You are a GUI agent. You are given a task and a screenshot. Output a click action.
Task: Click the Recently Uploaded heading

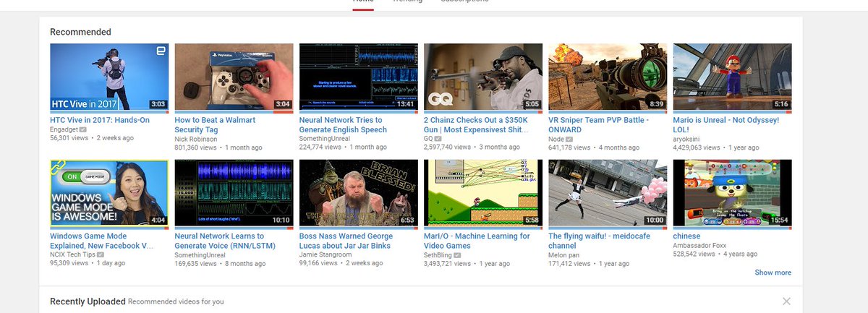click(x=88, y=301)
